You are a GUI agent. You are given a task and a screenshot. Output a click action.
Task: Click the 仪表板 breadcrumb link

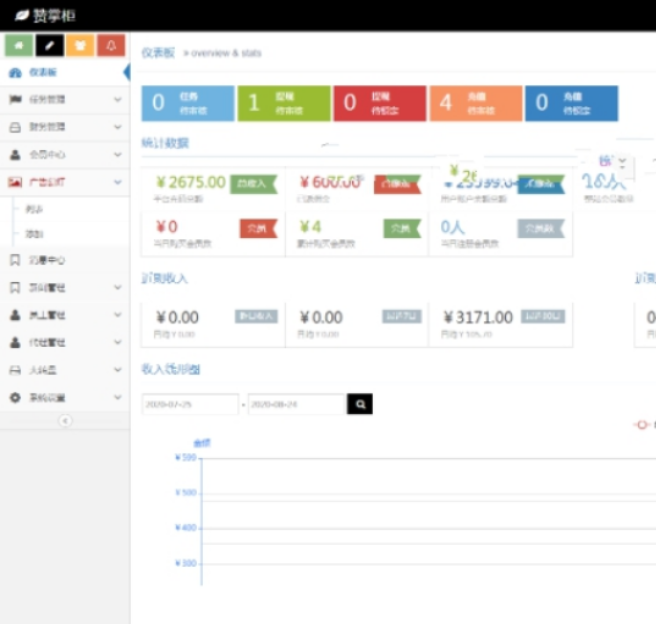(x=157, y=53)
